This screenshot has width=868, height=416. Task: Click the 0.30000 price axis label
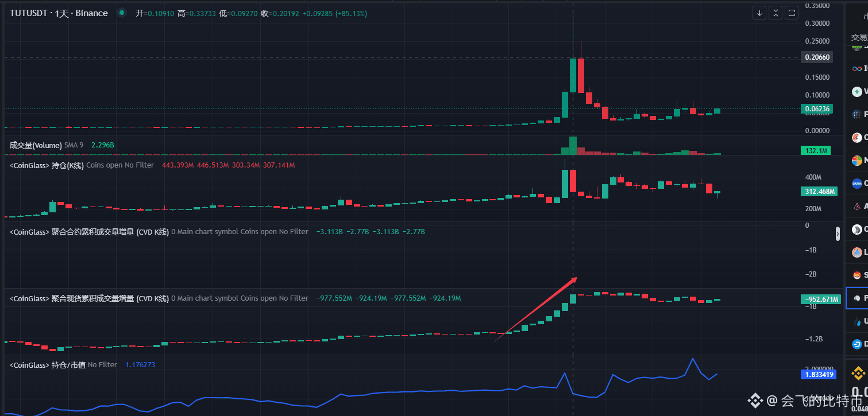817,24
